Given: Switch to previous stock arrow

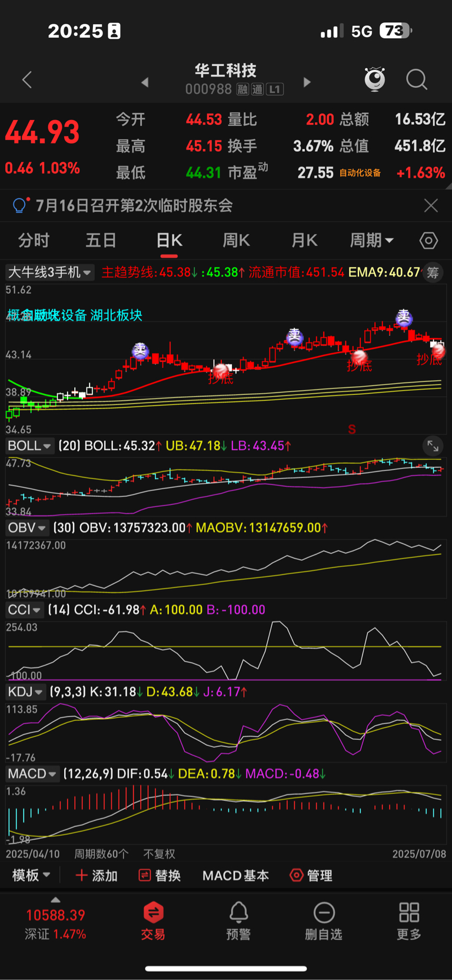Looking at the screenshot, I should (145, 82).
